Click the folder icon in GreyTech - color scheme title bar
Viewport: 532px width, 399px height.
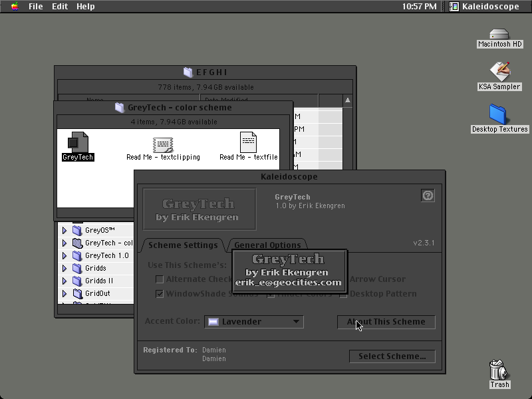pos(120,108)
